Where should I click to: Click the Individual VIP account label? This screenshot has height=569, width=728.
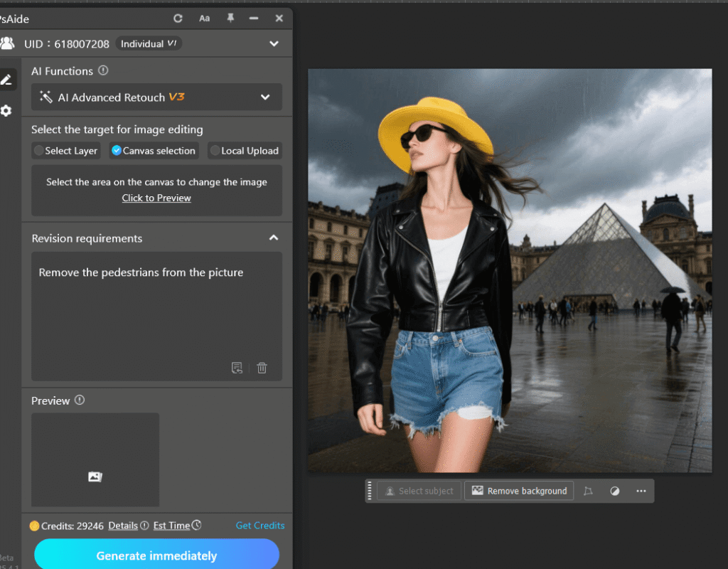click(x=148, y=43)
